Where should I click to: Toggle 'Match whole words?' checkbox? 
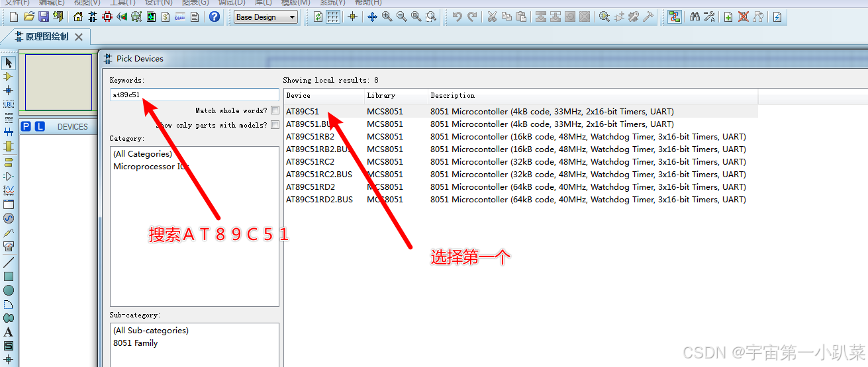pos(275,110)
